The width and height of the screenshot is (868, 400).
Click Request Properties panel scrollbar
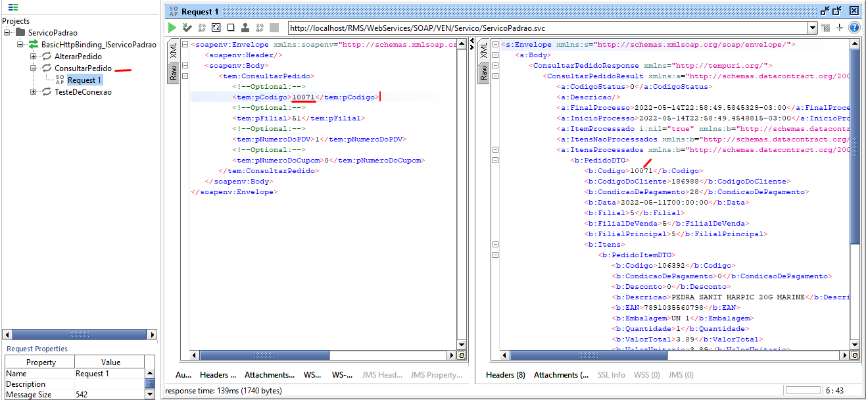[x=150, y=384]
